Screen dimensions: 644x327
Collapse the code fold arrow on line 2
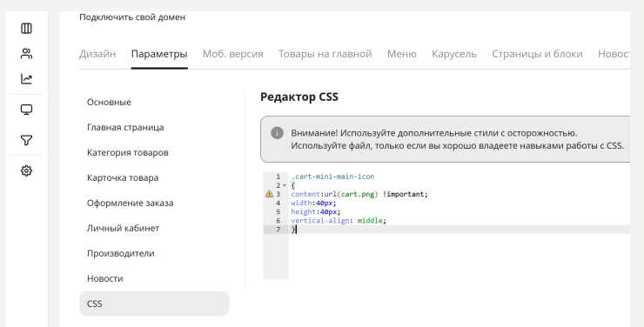285,185
